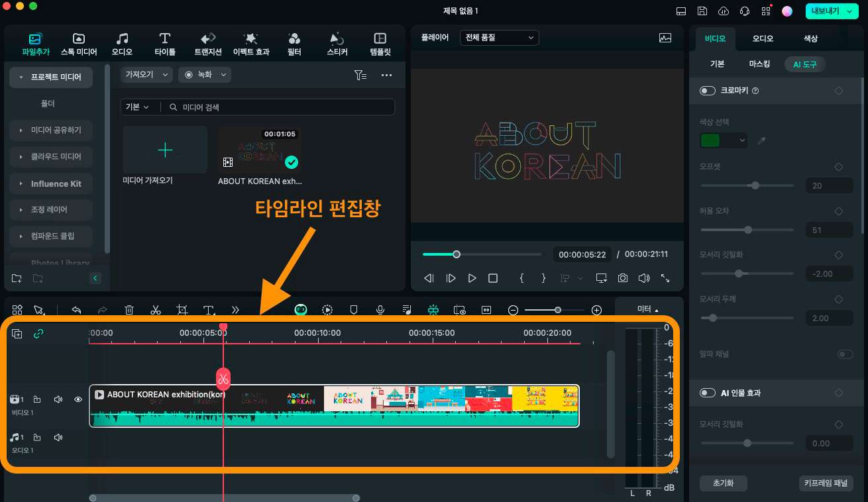This screenshot has width=868, height=502.
Task: Select the 비디오 tab in properties panel
Action: 715,38
